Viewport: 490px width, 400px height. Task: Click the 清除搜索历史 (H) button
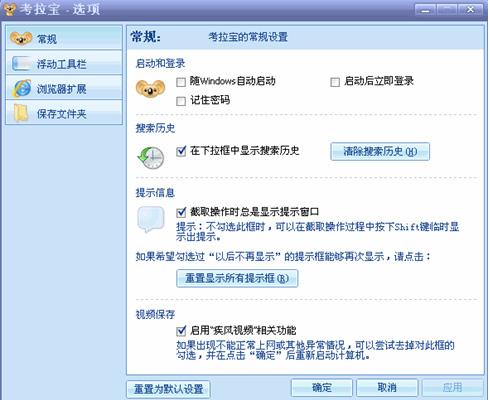[x=380, y=152]
